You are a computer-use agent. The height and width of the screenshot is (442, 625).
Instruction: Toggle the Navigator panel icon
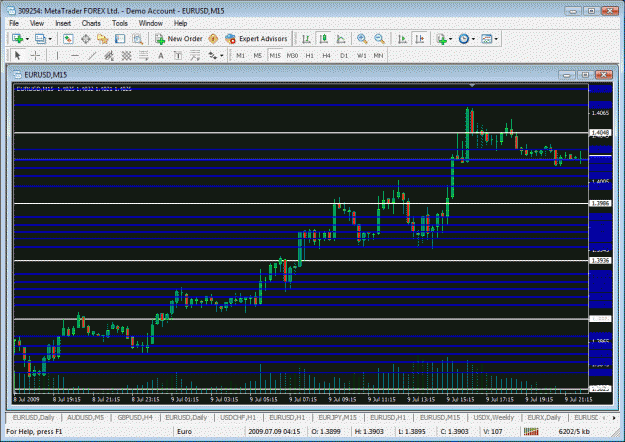coord(103,39)
